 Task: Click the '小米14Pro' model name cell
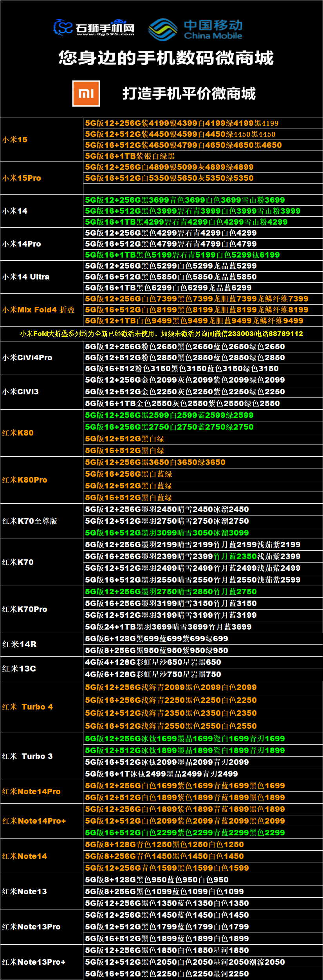[x=42, y=244]
